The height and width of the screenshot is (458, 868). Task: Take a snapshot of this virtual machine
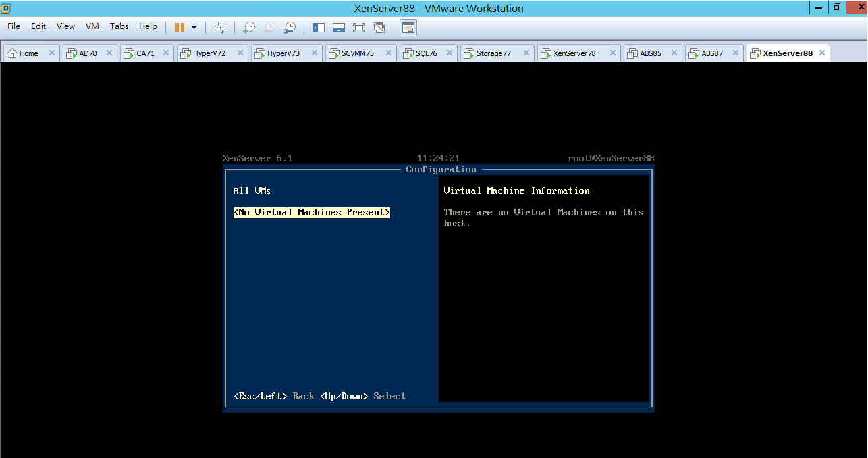click(x=249, y=27)
